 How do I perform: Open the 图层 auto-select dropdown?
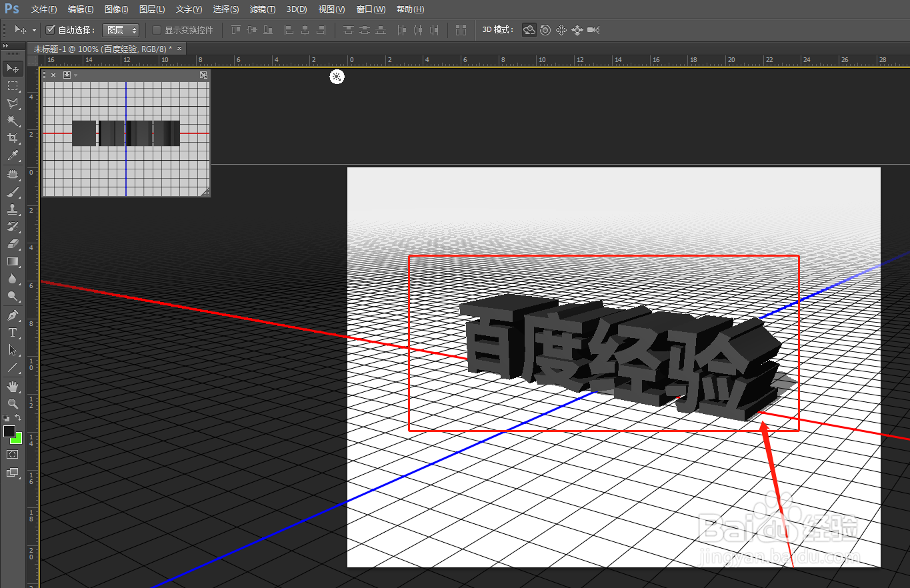pyautogui.click(x=121, y=30)
